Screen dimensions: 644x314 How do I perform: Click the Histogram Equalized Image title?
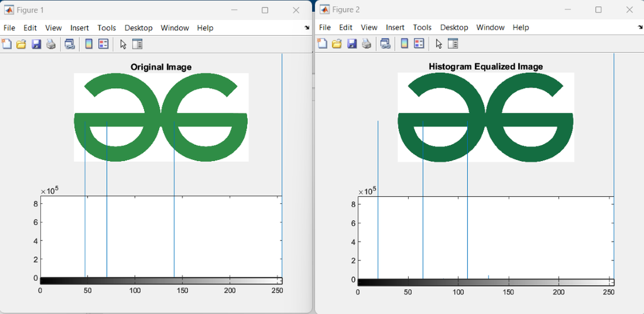coord(486,67)
